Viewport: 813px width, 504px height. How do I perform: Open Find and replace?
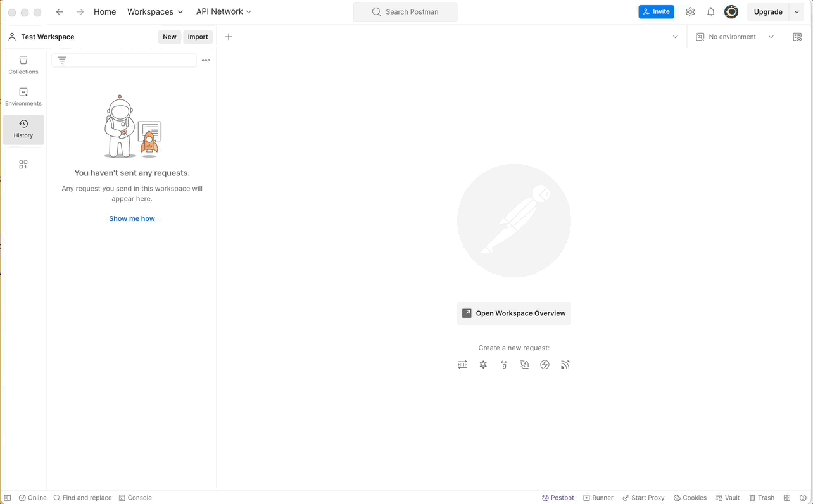(82, 498)
